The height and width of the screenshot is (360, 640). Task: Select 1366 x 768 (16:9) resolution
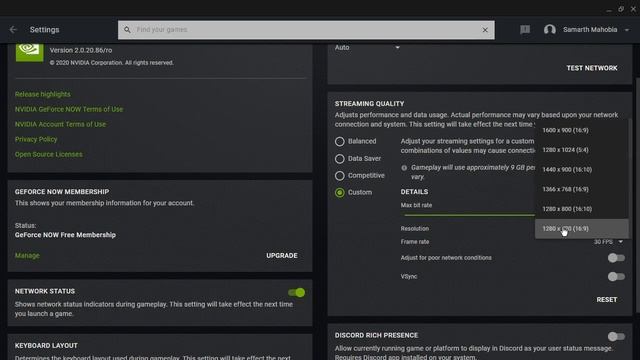(x=582, y=189)
